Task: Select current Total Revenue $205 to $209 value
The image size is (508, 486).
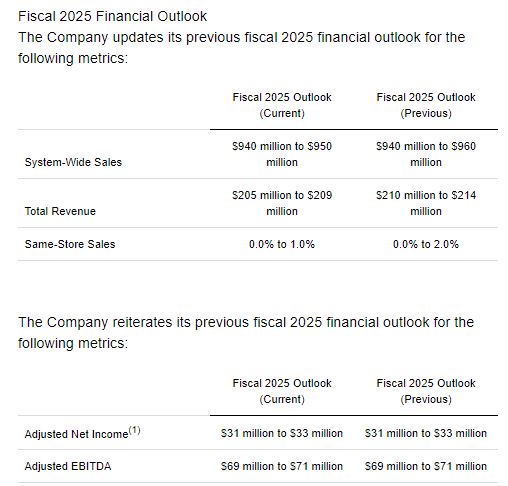Action: [282, 203]
